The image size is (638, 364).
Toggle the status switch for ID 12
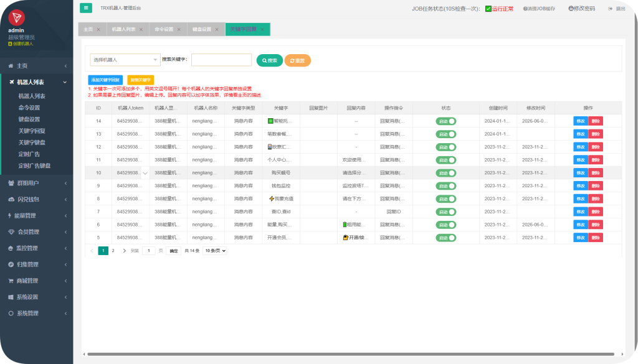[x=446, y=147]
